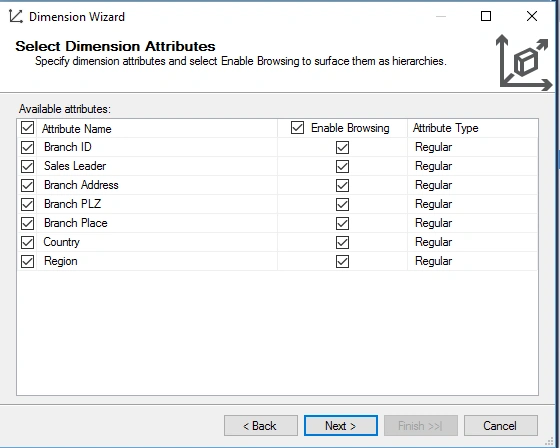This screenshot has height=448, width=560.
Task: Select the Branch Place attribute name
Action: 76,223
